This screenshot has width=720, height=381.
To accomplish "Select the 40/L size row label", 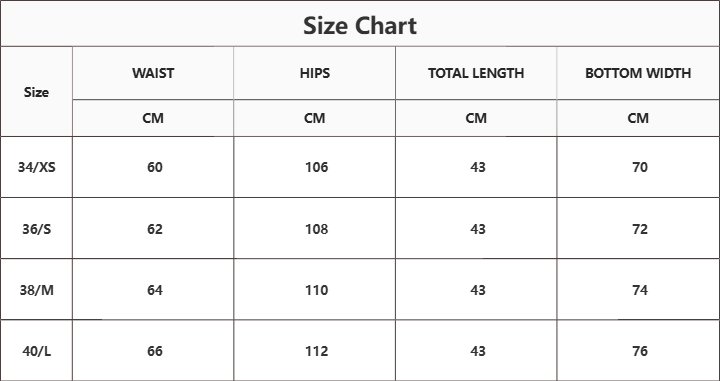I will (37, 351).
